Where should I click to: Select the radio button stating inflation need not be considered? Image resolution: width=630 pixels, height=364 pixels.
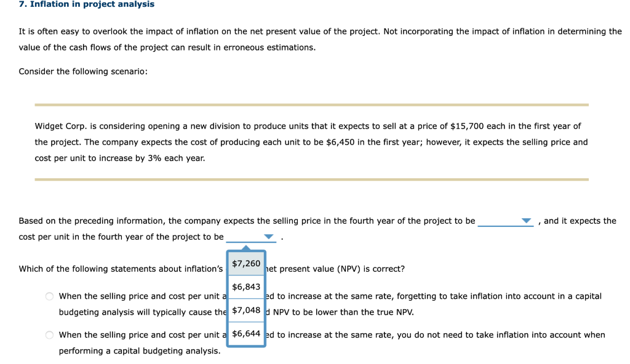pos(49,335)
